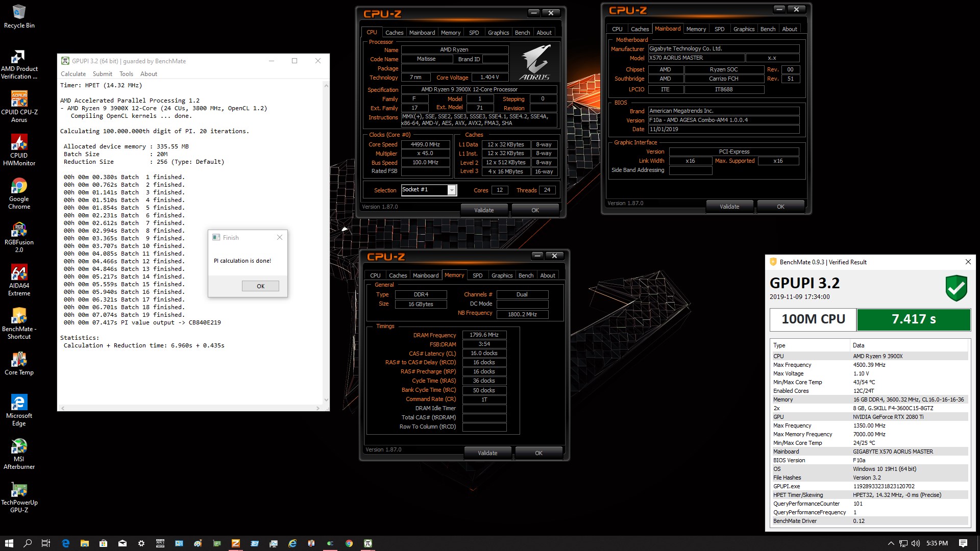Screen dimensions: 980x551
Task: Launch BenchMate Shortcut desktop icon
Action: (x=19, y=323)
